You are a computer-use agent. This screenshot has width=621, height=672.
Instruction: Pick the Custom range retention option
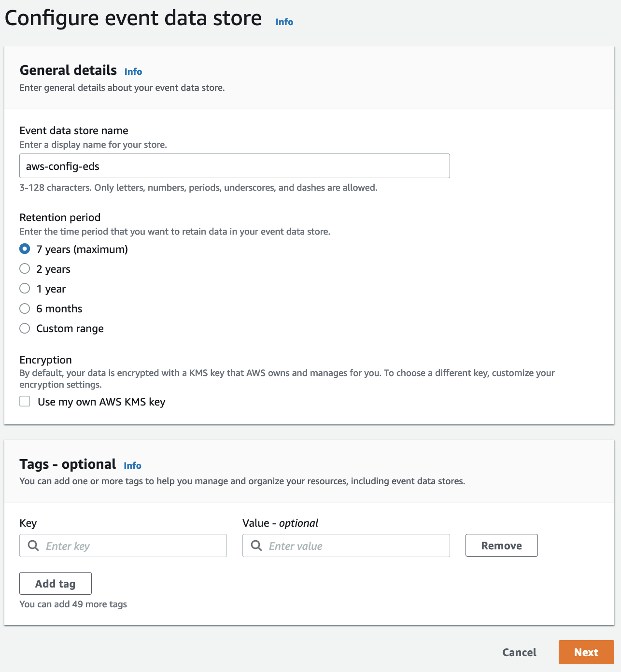[25, 328]
